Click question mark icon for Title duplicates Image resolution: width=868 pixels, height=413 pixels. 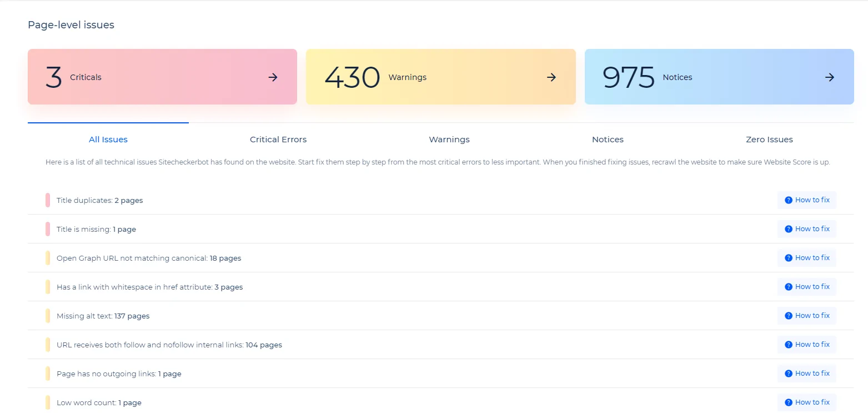(x=788, y=200)
